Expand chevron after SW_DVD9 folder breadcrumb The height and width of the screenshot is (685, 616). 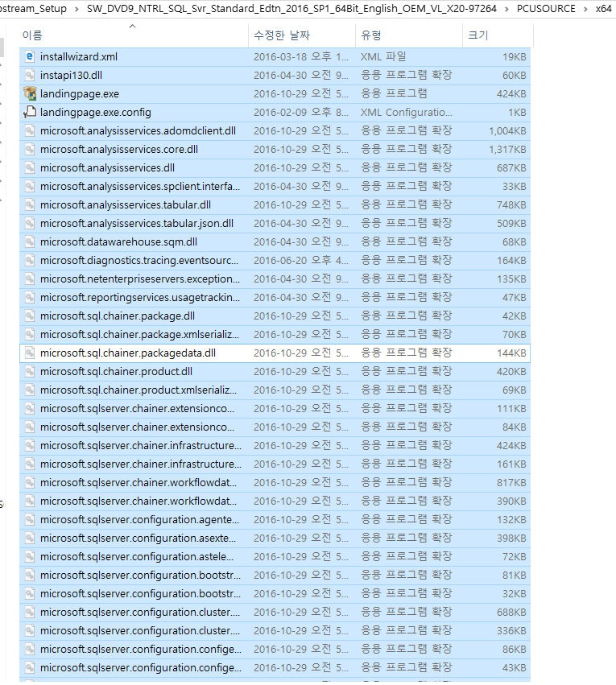tap(506, 9)
